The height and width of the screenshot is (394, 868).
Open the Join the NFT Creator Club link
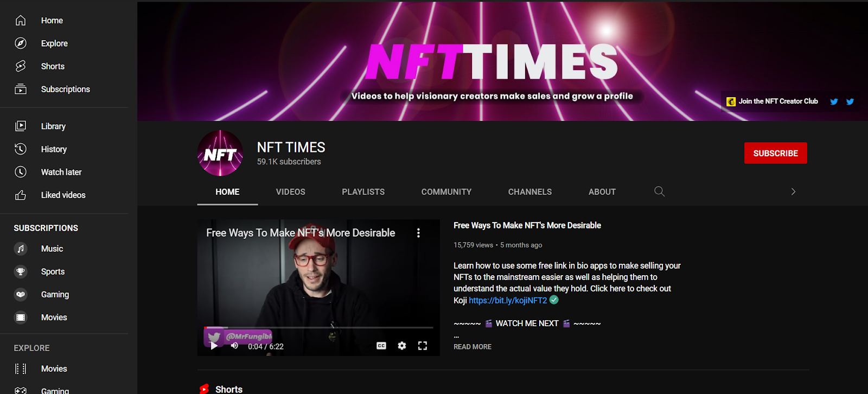coord(773,101)
